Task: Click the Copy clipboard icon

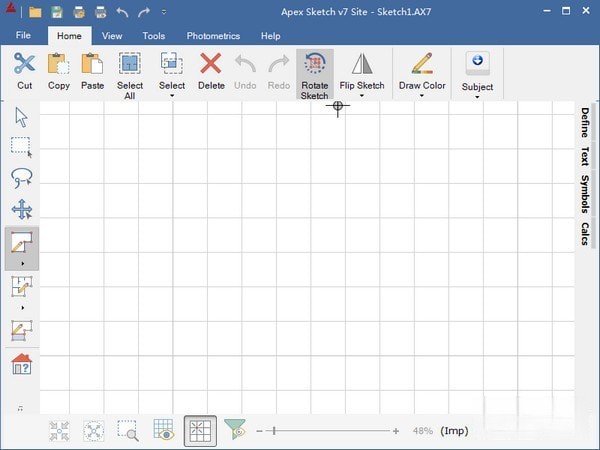Action: [59, 64]
